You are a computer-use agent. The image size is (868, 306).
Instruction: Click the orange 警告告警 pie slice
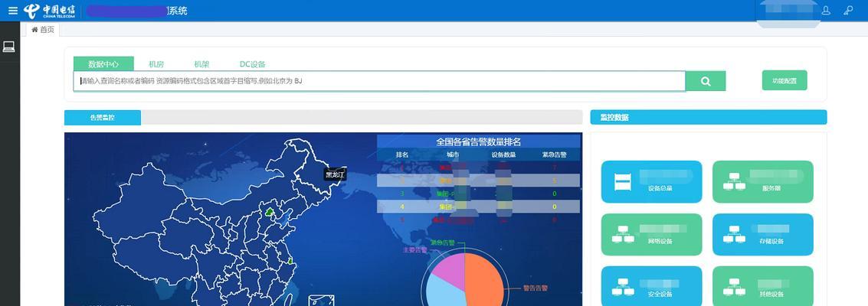click(x=484, y=282)
